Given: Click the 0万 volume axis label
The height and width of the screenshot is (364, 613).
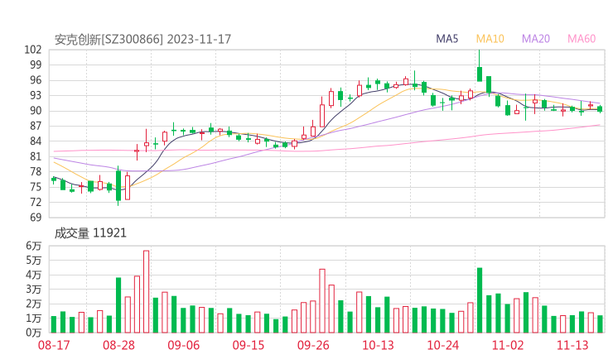Looking at the screenshot, I should (34, 333).
